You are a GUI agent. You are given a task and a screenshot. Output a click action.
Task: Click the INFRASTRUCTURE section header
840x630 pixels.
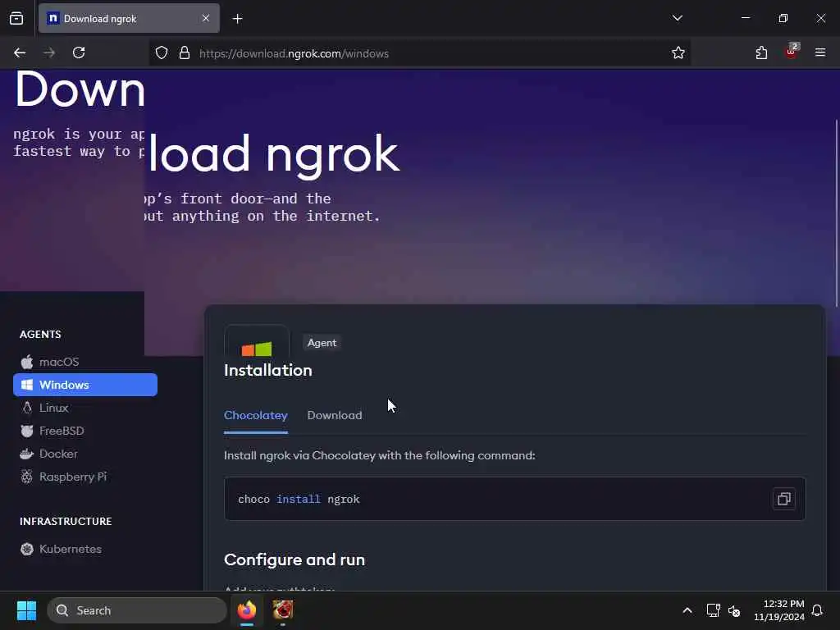tap(66, 521)
